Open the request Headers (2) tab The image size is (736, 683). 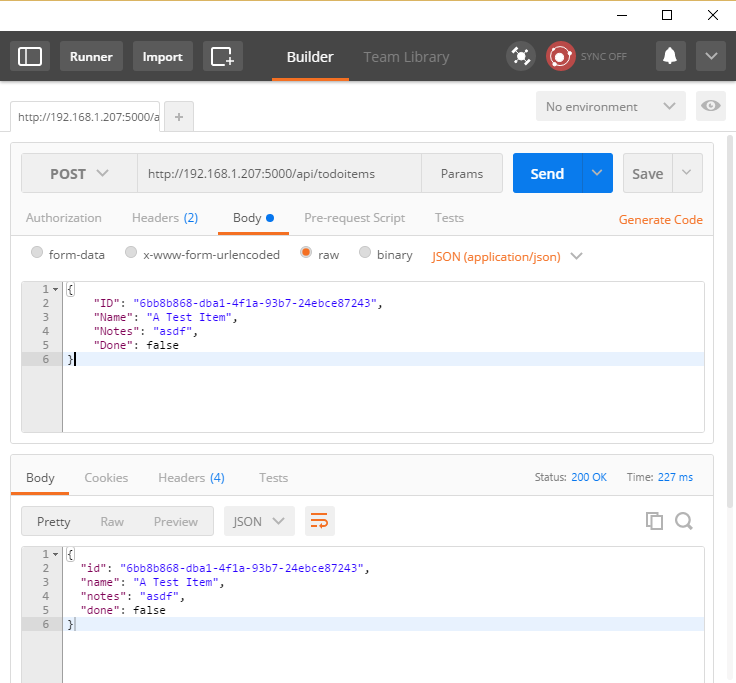tap(165, 218)
